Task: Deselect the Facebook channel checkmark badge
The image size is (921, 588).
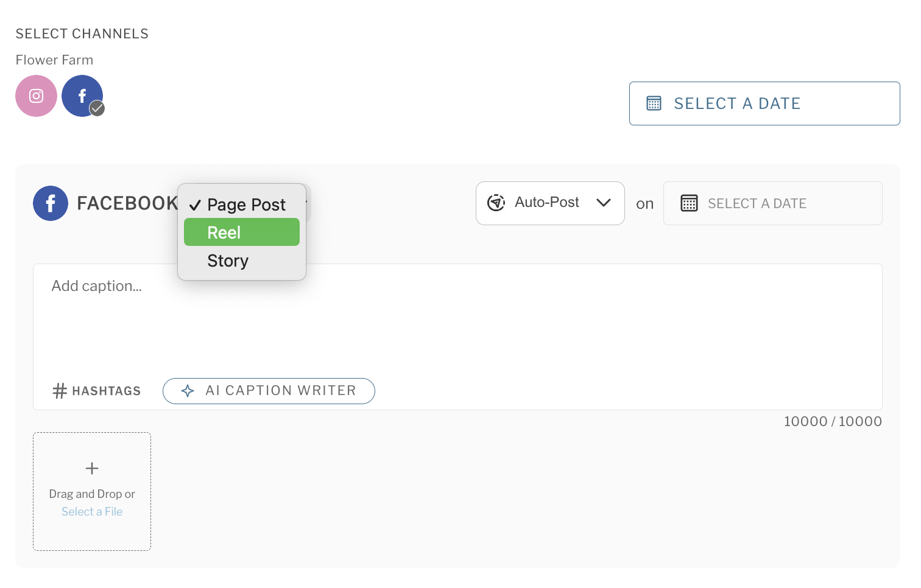Action: [97, 108]
